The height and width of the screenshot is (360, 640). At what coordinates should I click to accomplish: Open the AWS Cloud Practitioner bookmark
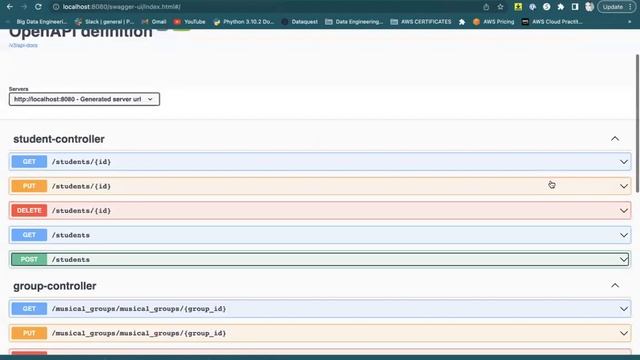click(552, 22)
